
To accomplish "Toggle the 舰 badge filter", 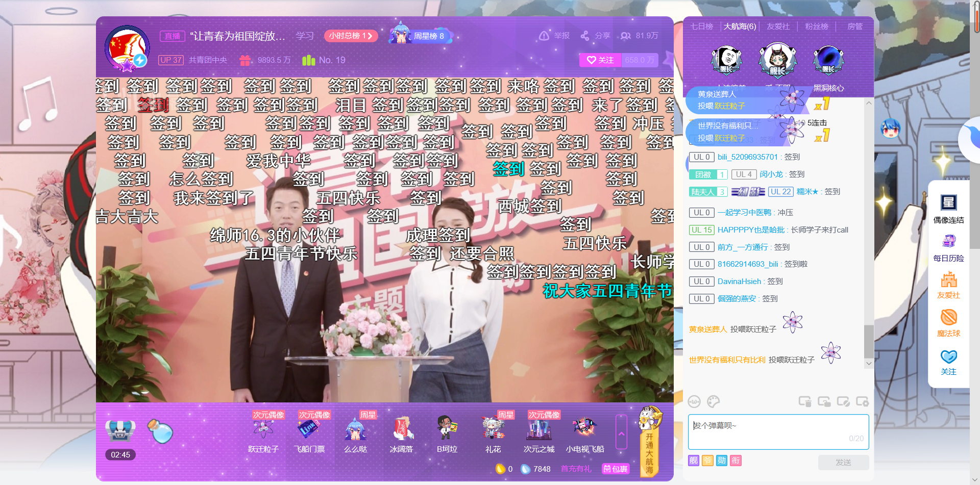I will tap(694, 461).
